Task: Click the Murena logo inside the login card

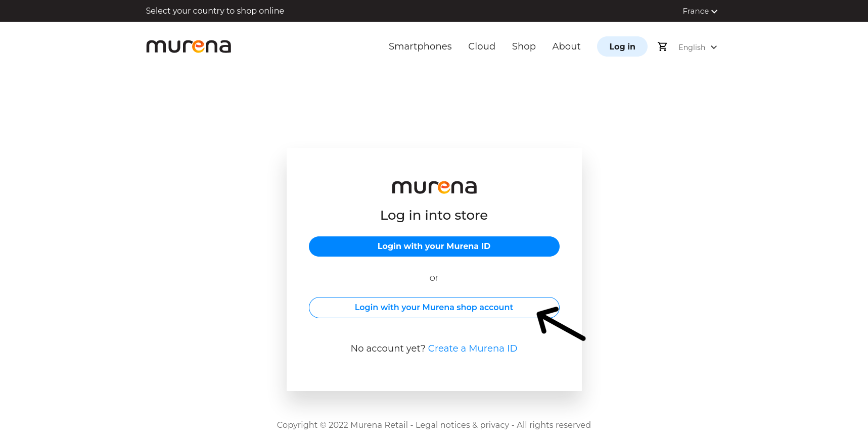Action: [x=434, y=187]
